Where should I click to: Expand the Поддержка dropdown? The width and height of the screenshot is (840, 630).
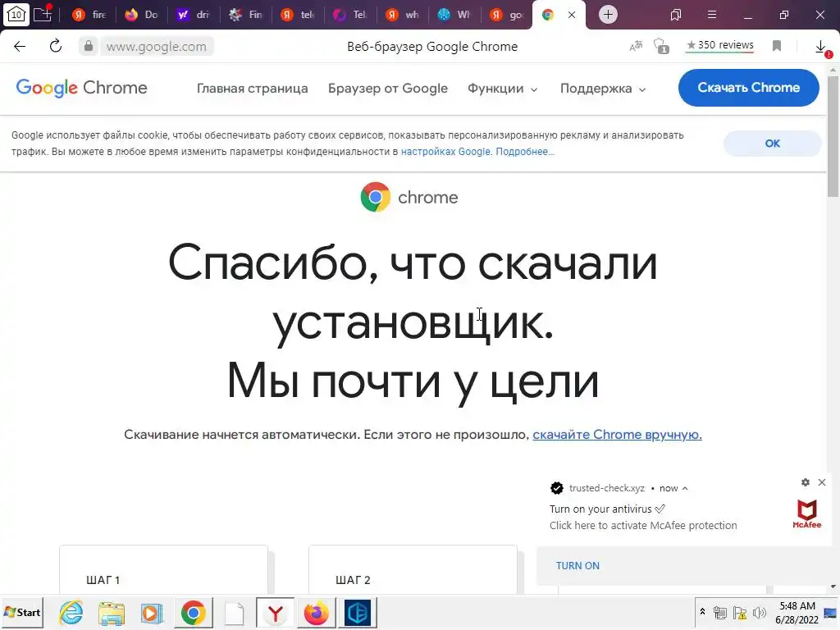pyautogui.click(x=603, y=89)
